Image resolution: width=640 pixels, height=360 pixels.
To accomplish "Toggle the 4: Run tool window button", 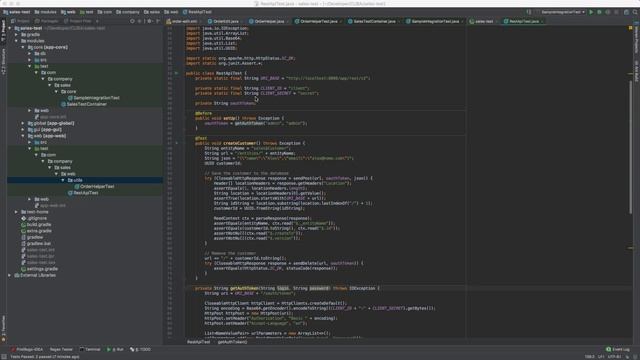I will (x=115, y=349).
